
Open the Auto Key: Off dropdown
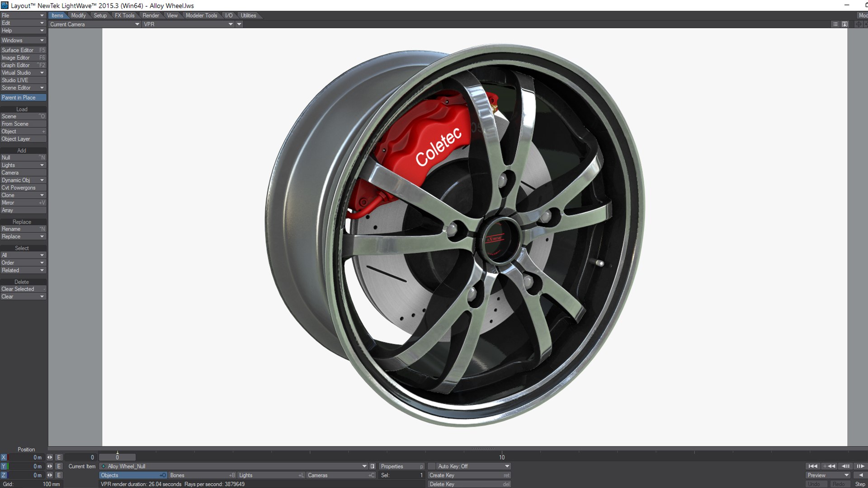[x=473, y=466]
